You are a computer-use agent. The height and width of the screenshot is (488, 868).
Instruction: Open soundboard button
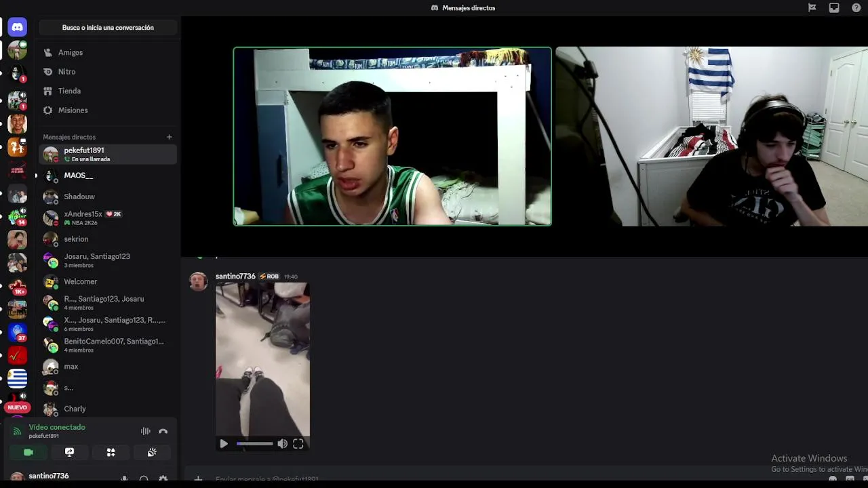(152, 452)
